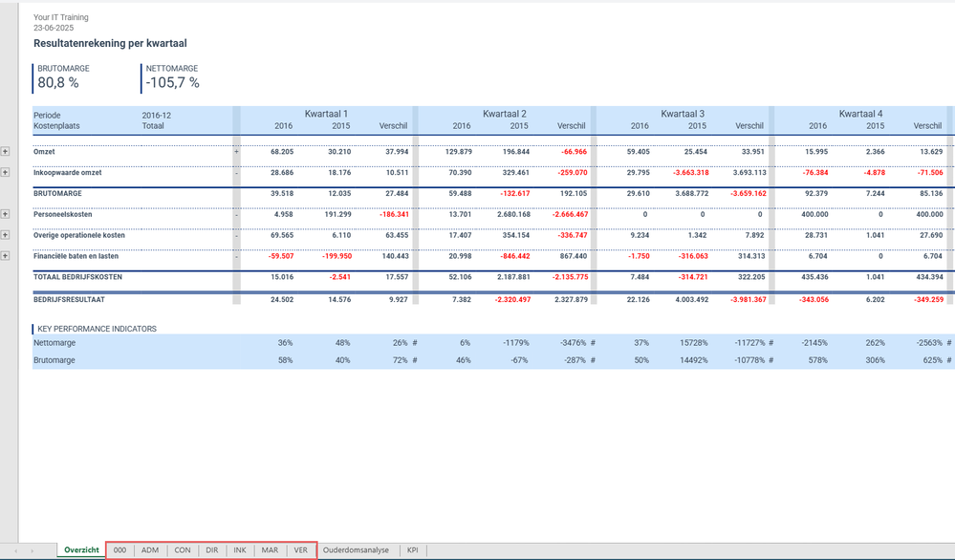Screen dimensions: 955x560
Task: Click the Kwartaal 1 column header
Action: point(326,114)
